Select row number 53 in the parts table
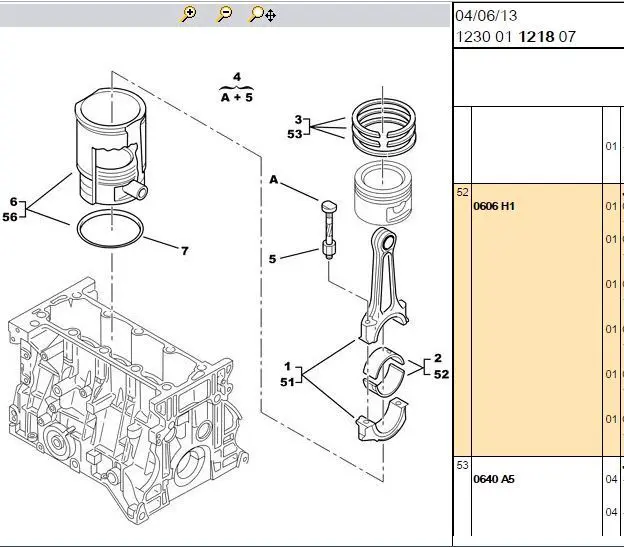This screenshot has width=624, height=547. [462, 465]
